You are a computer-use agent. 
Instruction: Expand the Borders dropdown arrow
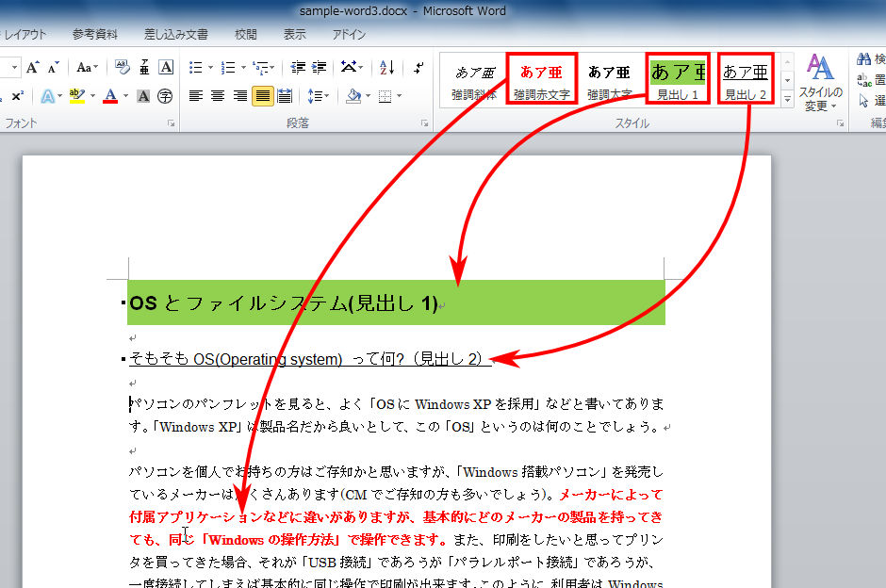400,96
